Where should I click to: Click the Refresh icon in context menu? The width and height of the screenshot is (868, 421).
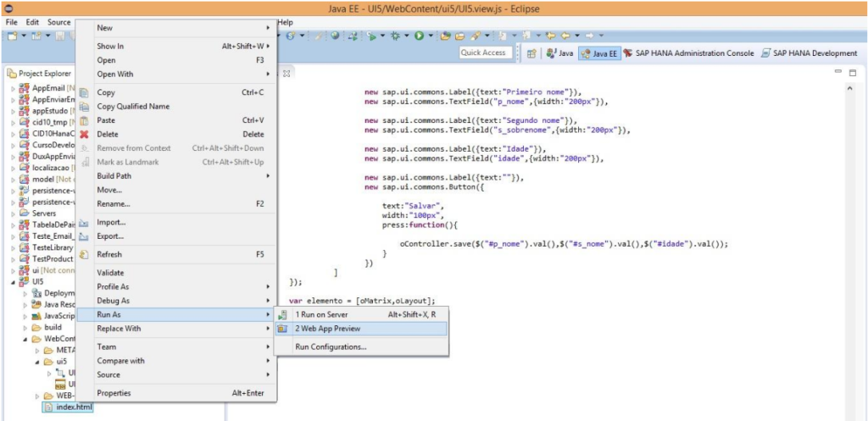coord(84,254)
